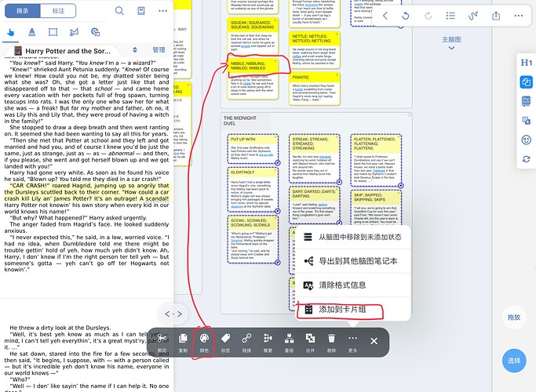
Task: Select the DART; DARTED card
Action: tap(315, 205)
